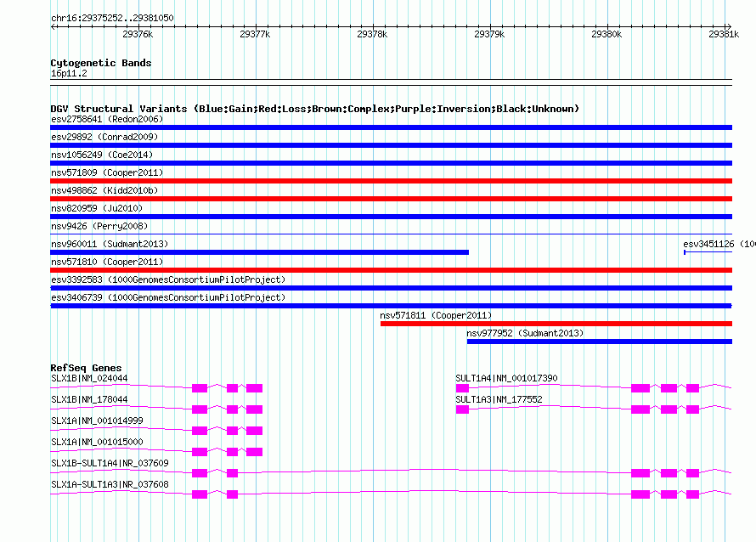This screenshot has height=542, width=756.
Task: Select the 29377k ruler tick label
Action: tap(255, 34)
